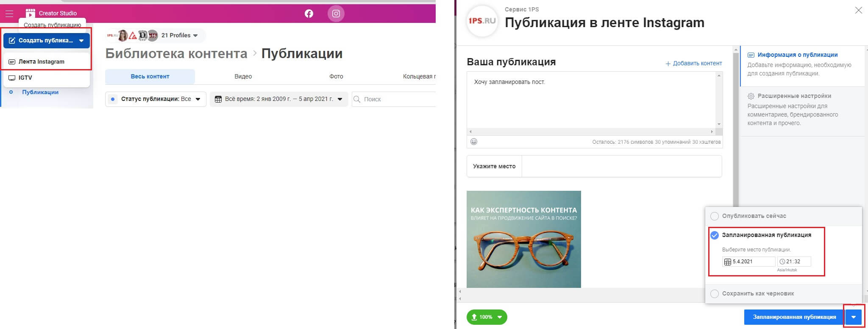Screen dimensions: 868x329
Task: Select the Запланированная публикация radio option
Action: (715, 235)
